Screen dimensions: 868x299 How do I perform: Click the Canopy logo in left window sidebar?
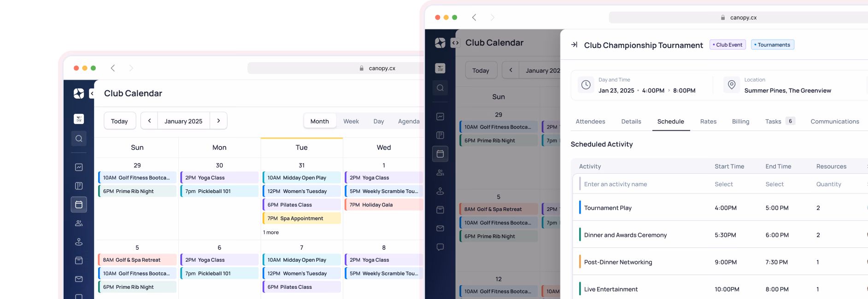[x=79, y=94]
